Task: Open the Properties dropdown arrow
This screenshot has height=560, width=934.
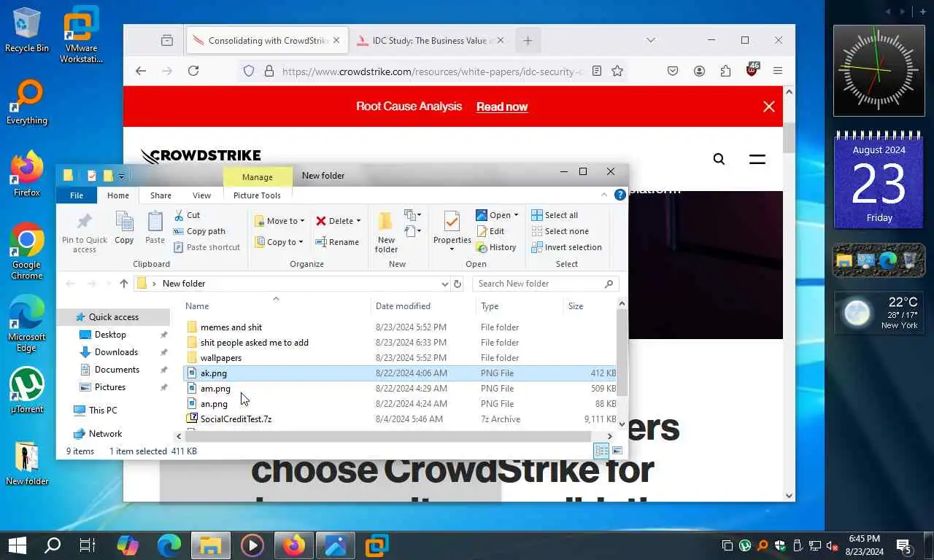Action: [452, 249]
